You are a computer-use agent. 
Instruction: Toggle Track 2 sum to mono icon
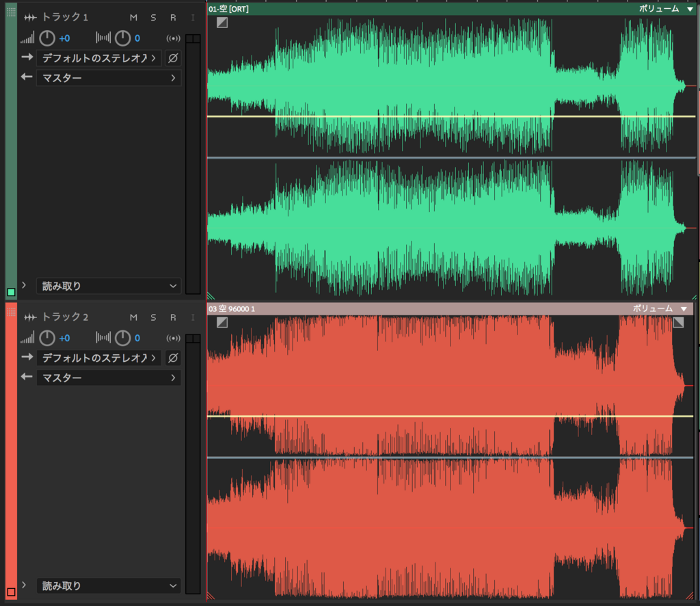pos(173,338)
